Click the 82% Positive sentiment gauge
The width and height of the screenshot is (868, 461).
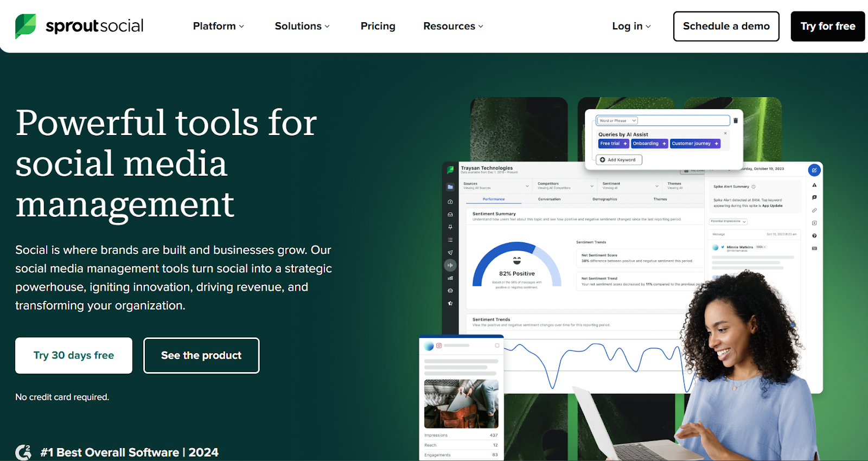517,266
